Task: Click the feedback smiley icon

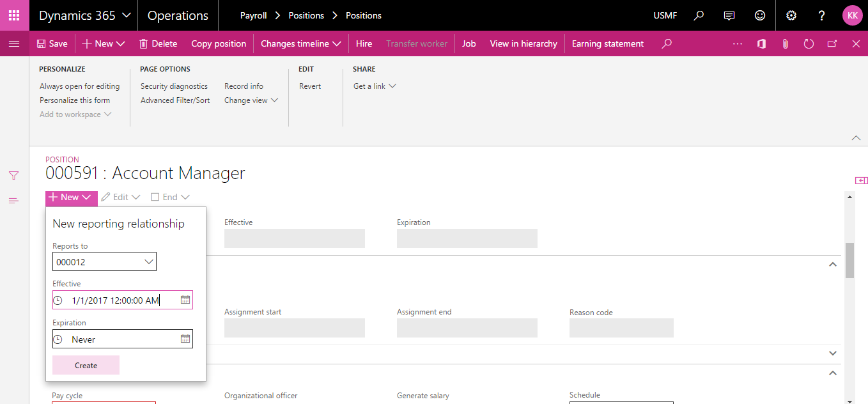Action: [x=759, y=15]
